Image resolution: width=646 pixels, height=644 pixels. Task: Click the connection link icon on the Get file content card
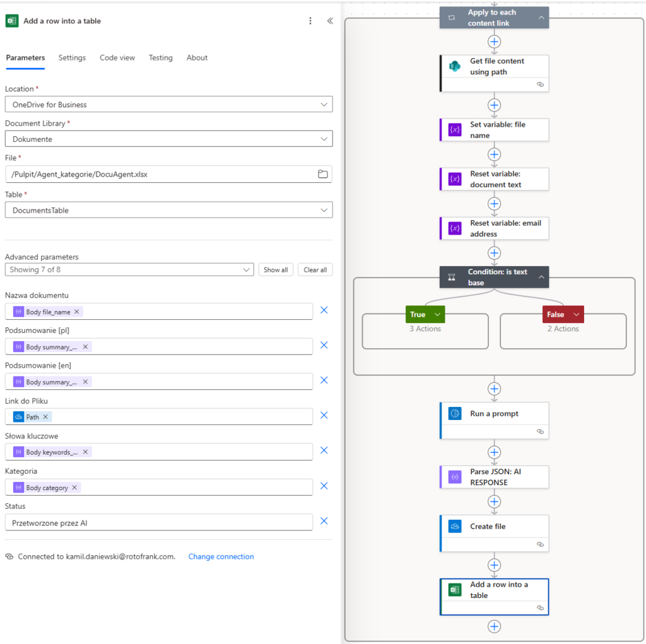(x=540, y=85)
